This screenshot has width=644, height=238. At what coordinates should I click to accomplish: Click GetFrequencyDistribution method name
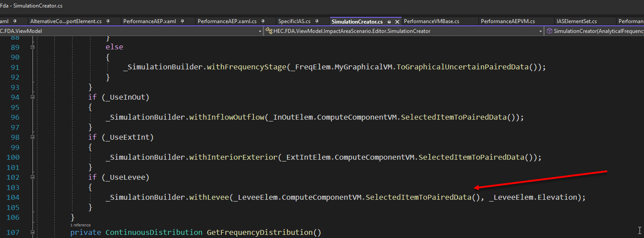tap(260, 232)
